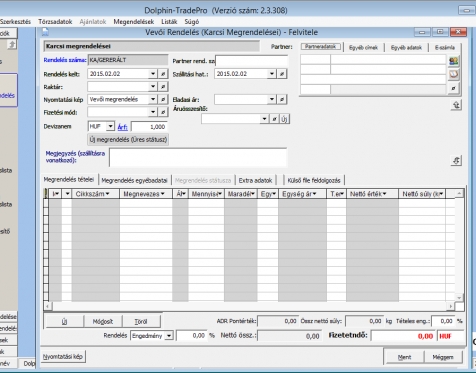Viewport: 476px width, 373px height.
Task: Click the grid's horizontal scrollbar right arrow
Action: 451,306
